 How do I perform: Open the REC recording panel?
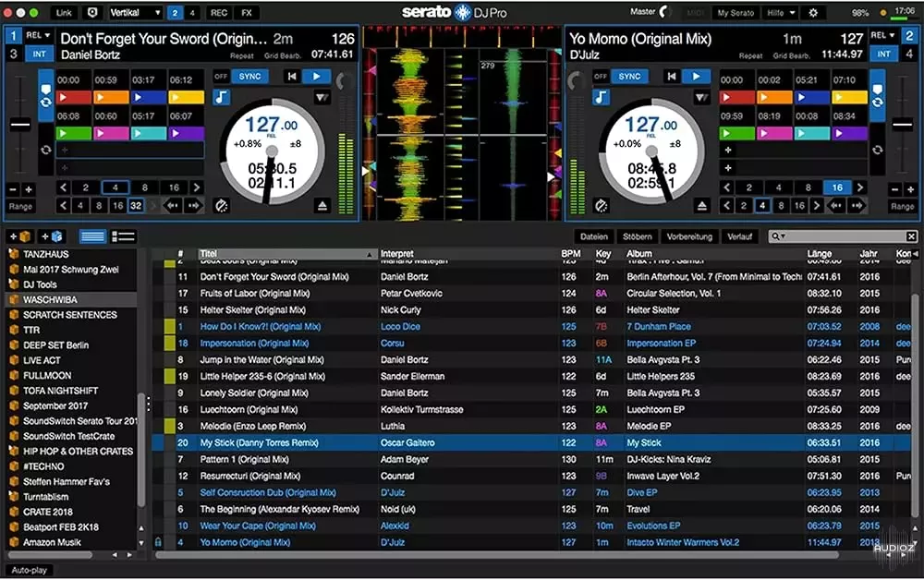pos(219,12)
